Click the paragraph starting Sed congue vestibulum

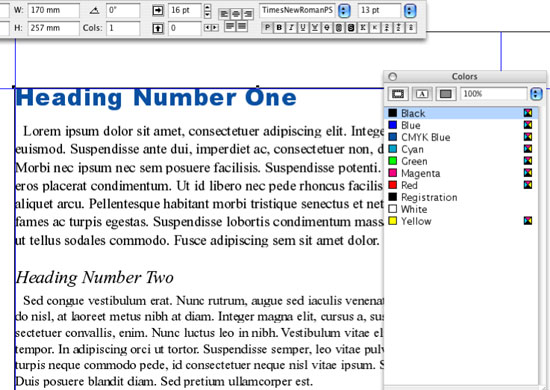pos(199,341)
